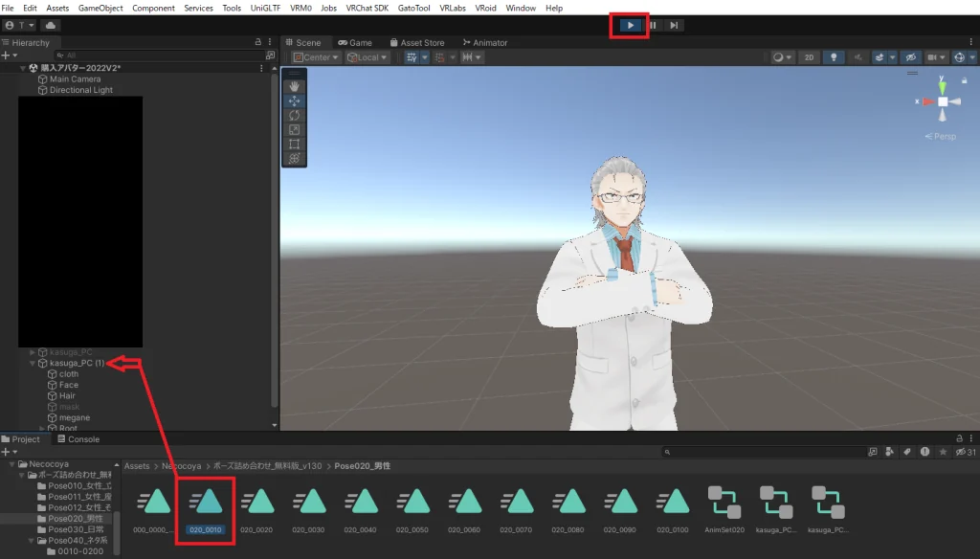Select the combined Transform tool
The image size is (980, 559).
(295, 158)
